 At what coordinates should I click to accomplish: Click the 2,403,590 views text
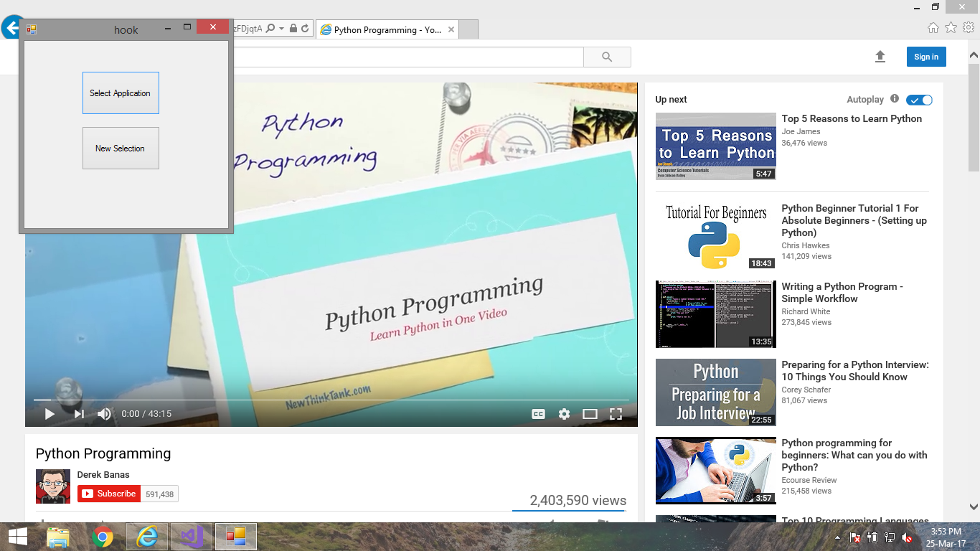578,501
